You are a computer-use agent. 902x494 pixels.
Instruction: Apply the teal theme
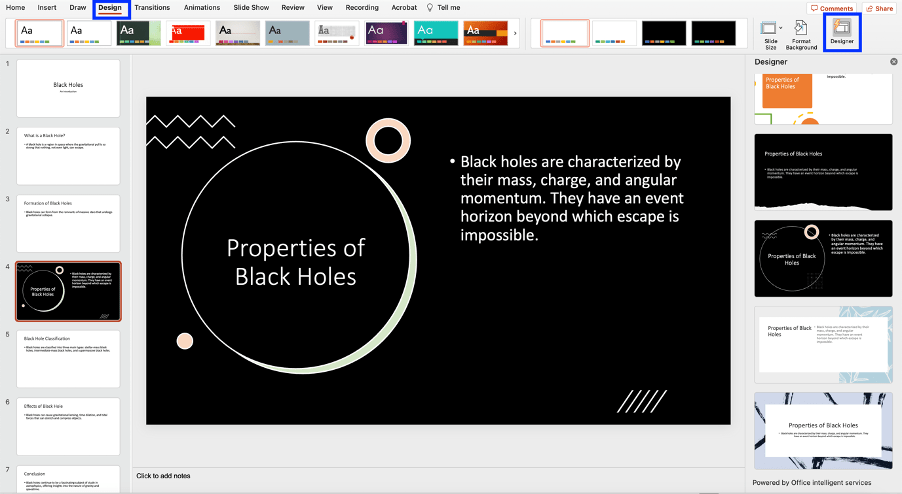436,33
